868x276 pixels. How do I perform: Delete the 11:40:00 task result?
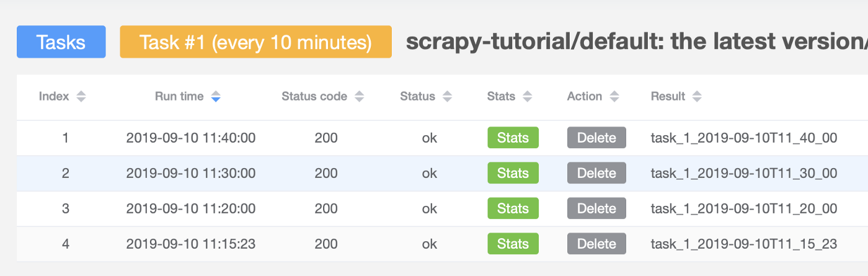pos(596,138)
